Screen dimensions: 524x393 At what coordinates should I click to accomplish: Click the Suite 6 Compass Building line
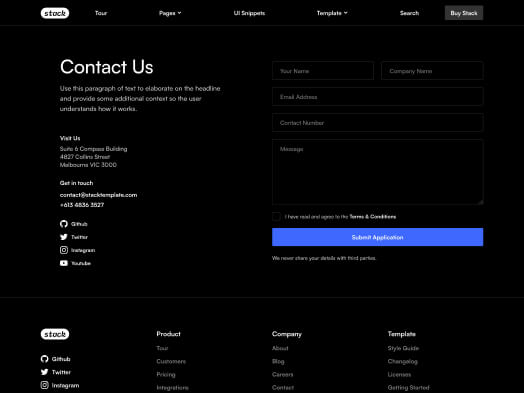coord(94,149)
